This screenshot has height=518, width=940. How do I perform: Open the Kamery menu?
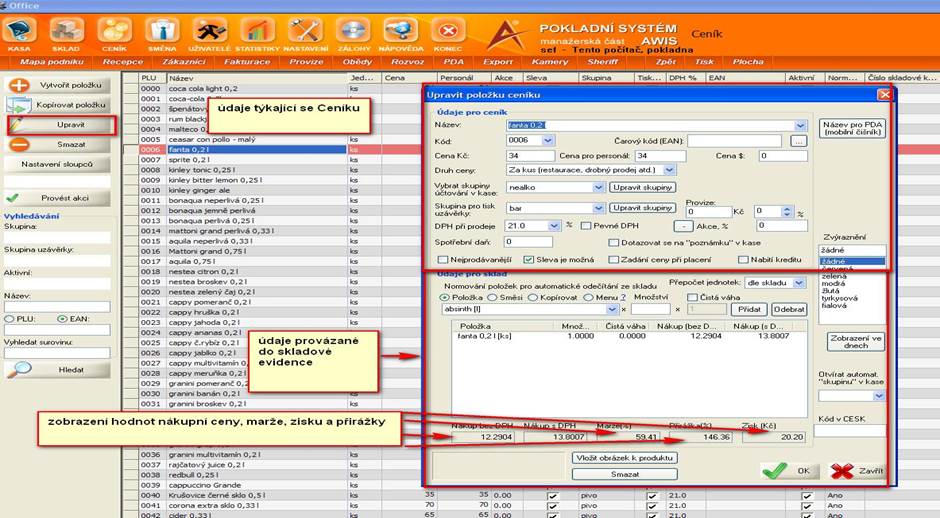click(x=549, y=62)
